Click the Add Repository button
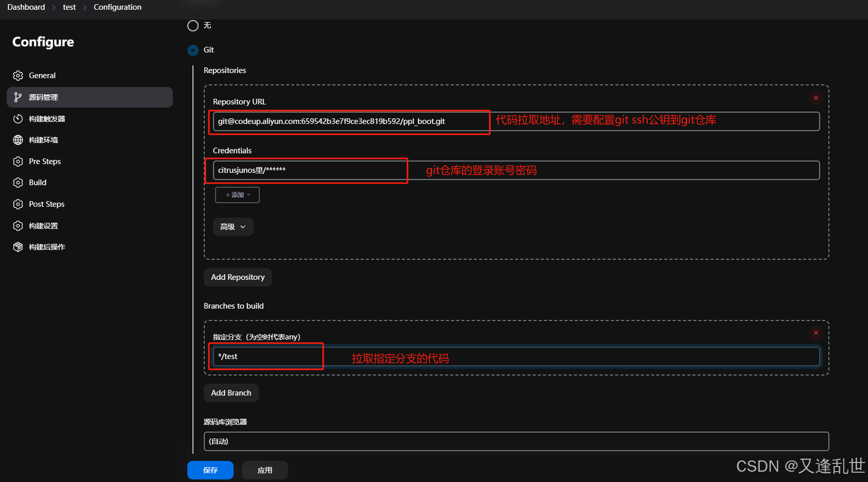The height and width of the screenshot is (482, 868). tap(238, 277)
